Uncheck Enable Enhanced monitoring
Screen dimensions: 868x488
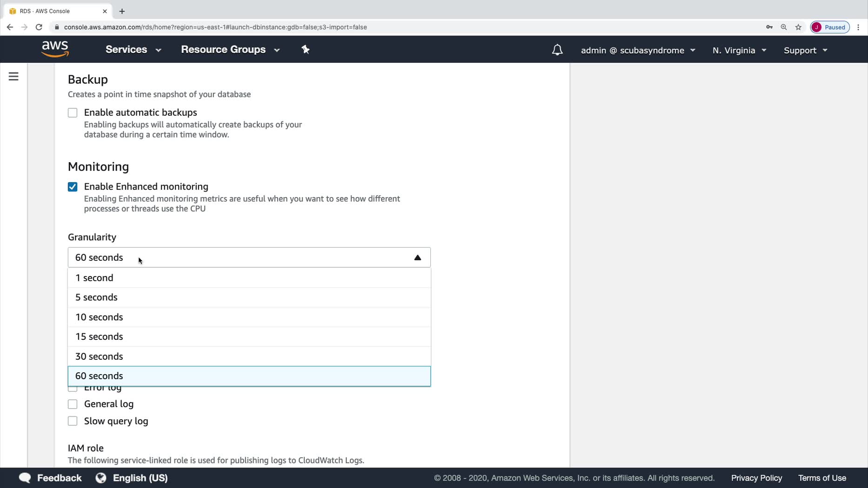[73, 187]
